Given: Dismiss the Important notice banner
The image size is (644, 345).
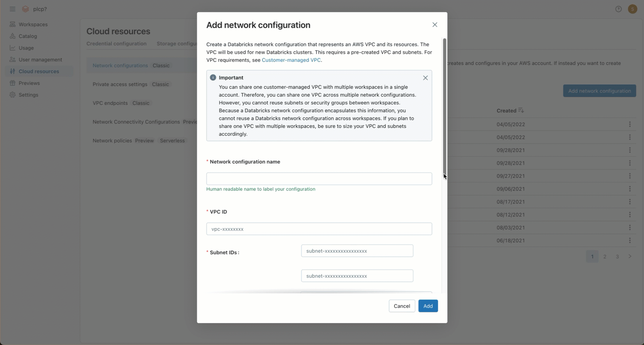Looking at the screenshot, I should coord(425,78).
